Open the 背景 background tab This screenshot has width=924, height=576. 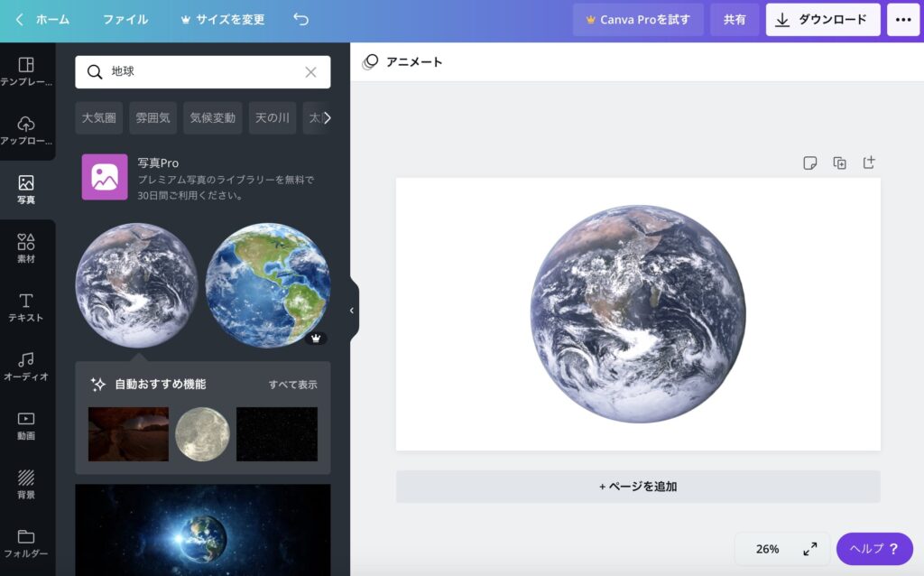click(26, 484)
